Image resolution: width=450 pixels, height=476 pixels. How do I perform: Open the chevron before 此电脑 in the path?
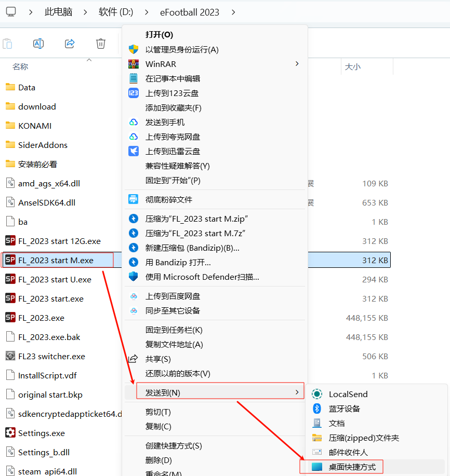tap(31, 12)
